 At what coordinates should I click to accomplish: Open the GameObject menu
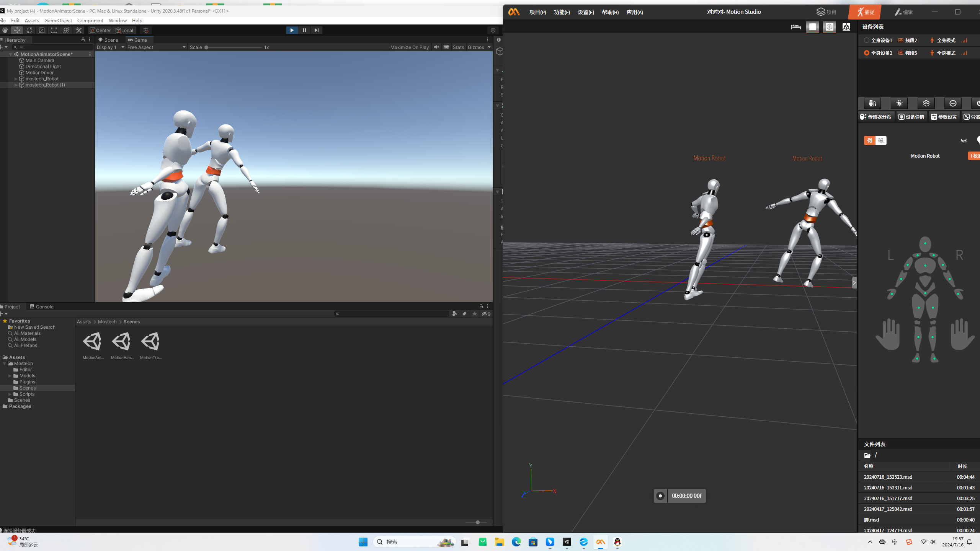pos(58,20)
